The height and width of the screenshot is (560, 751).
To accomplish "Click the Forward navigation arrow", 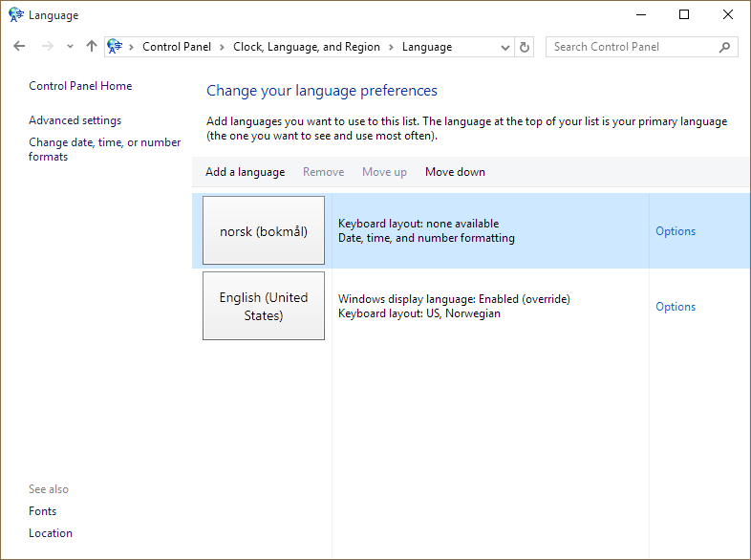I will (47, 47).
